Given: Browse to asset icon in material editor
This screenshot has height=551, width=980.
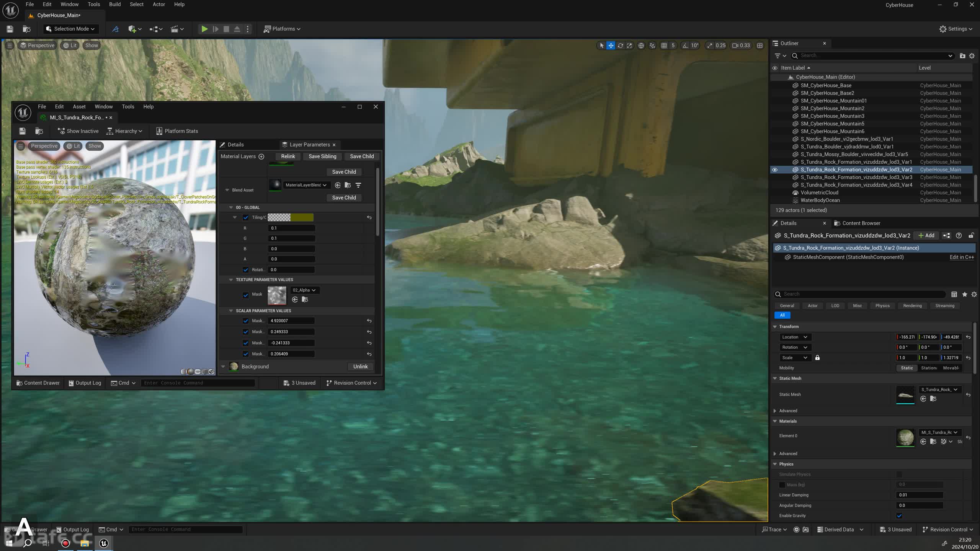Looking at the screenshot, I should coord(39,131).
